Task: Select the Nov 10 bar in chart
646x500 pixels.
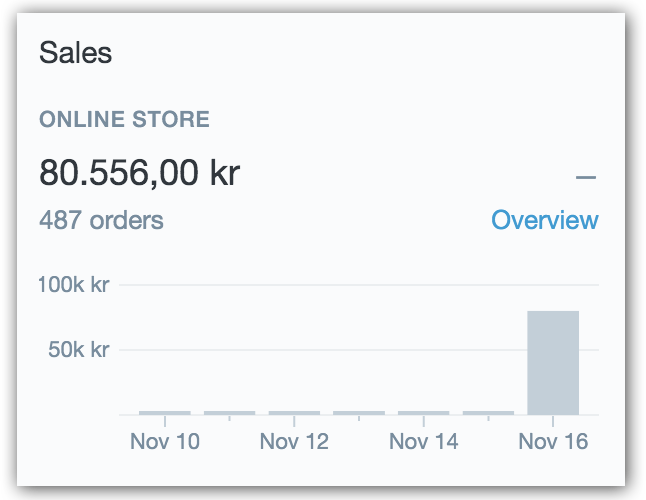Action: tap(165, 413)
